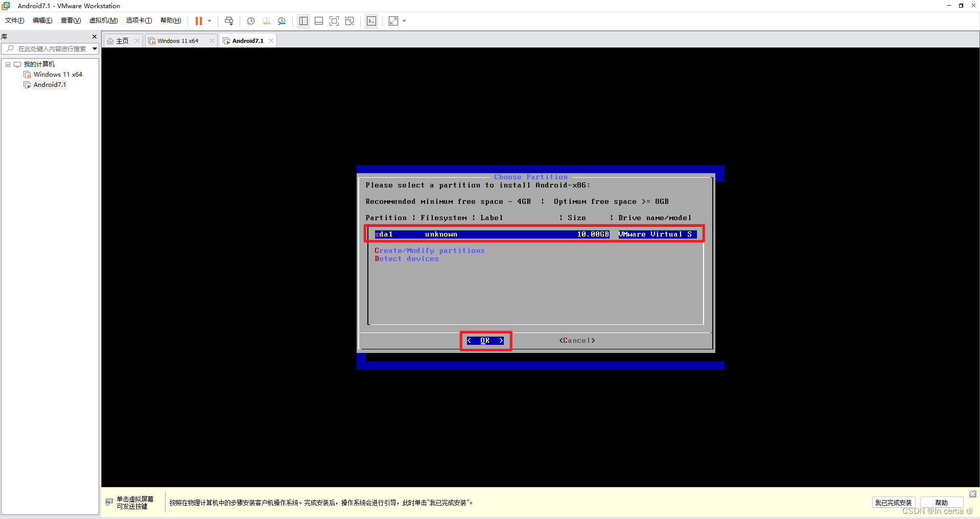Select Android7.1 in library tree
Screen dimensions: 980x519
[50, 85]
